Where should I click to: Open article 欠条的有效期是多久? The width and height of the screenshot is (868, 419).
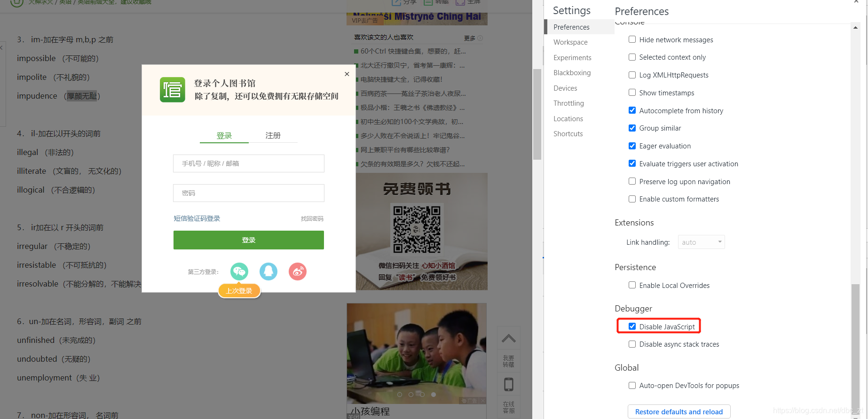412,163
